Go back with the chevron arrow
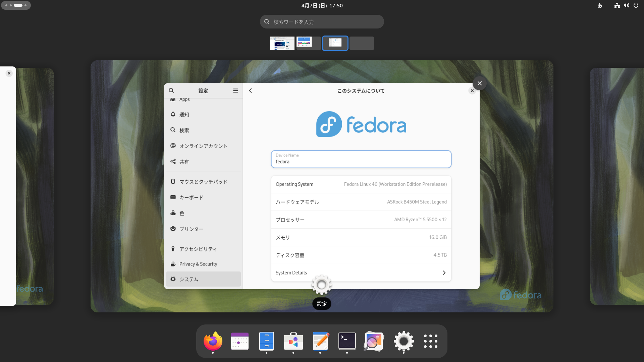This screenshot has width=644, height=362. point(250,90)
